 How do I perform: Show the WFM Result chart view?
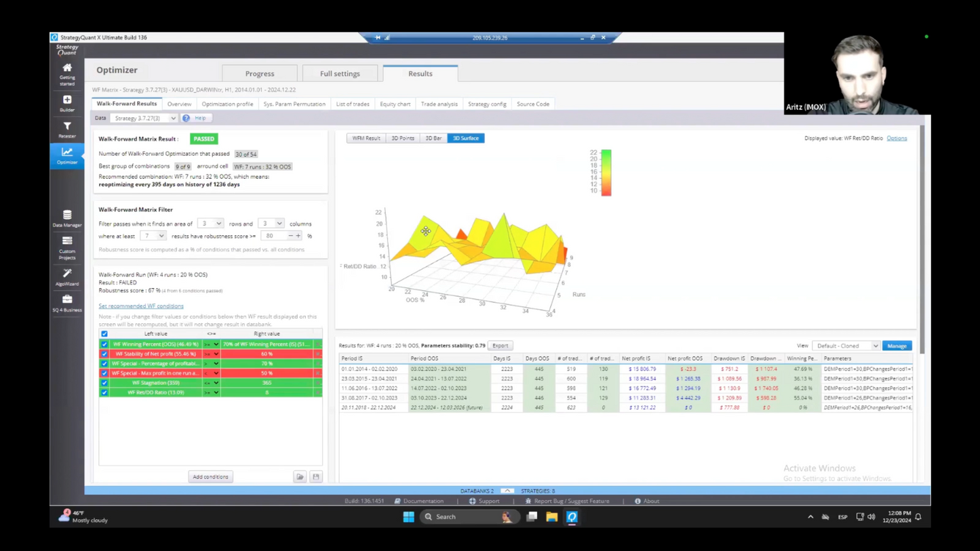(x=366, y=138)
